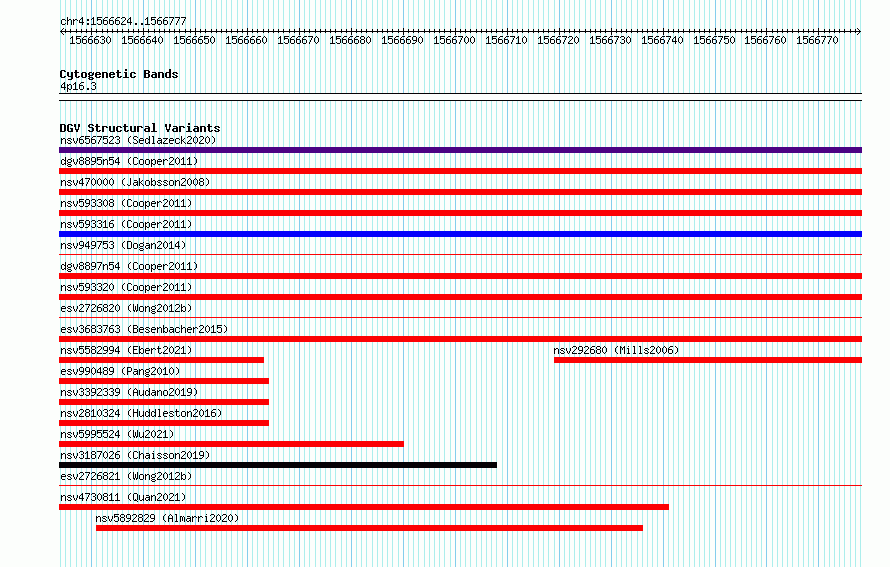Viewport: 890px width, 567px height.
Task: Click the red nsv5995524 variant bar
Action: (x=232, y=444)
